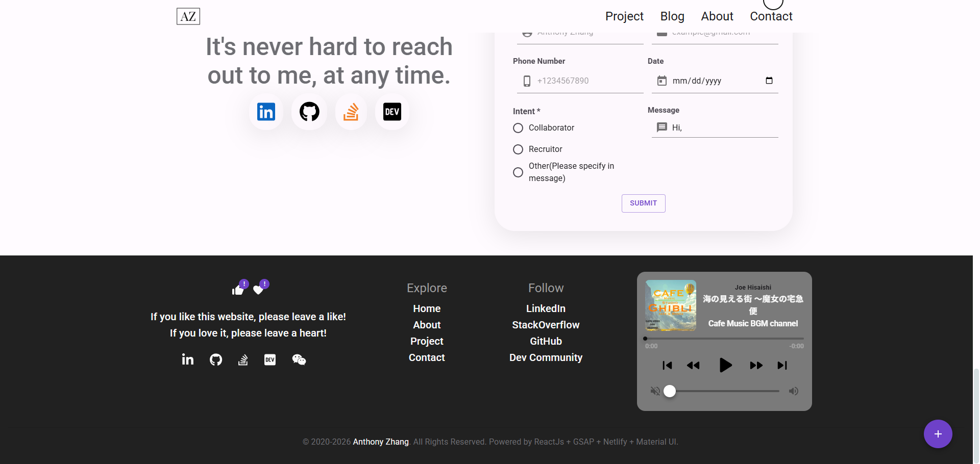Click the thumbs-up like icon

point(238,290)
